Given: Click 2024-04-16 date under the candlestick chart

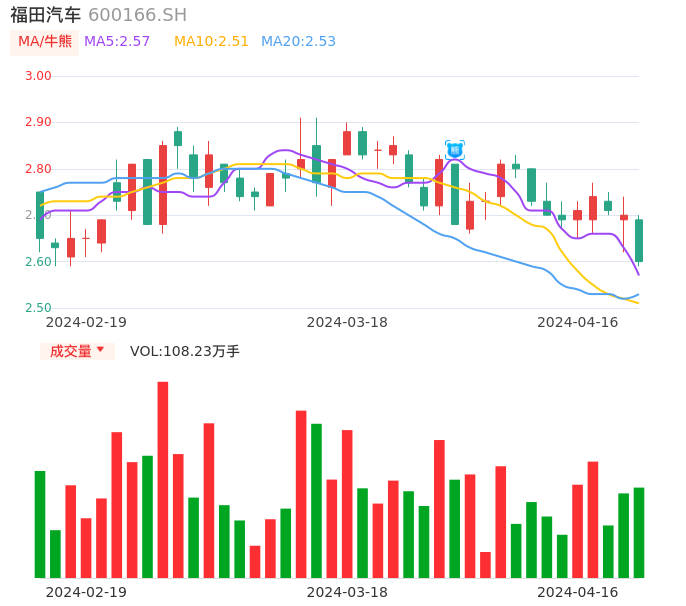Looking at the screenshot, I should pos(578,322).
